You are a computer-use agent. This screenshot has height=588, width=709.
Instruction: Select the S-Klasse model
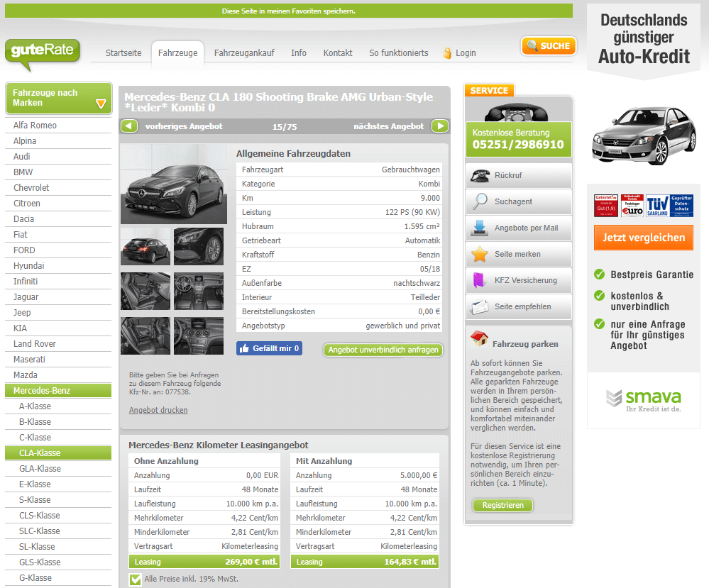[58, 500]
